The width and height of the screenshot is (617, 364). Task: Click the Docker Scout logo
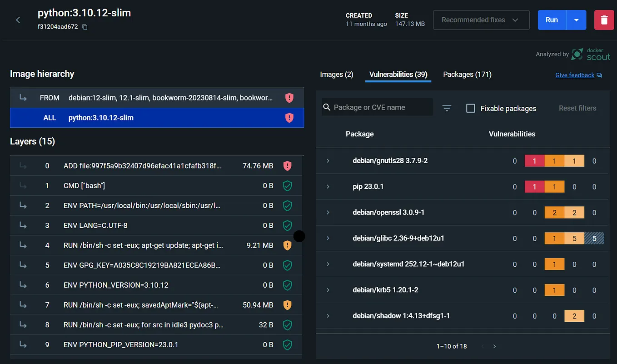590,54
